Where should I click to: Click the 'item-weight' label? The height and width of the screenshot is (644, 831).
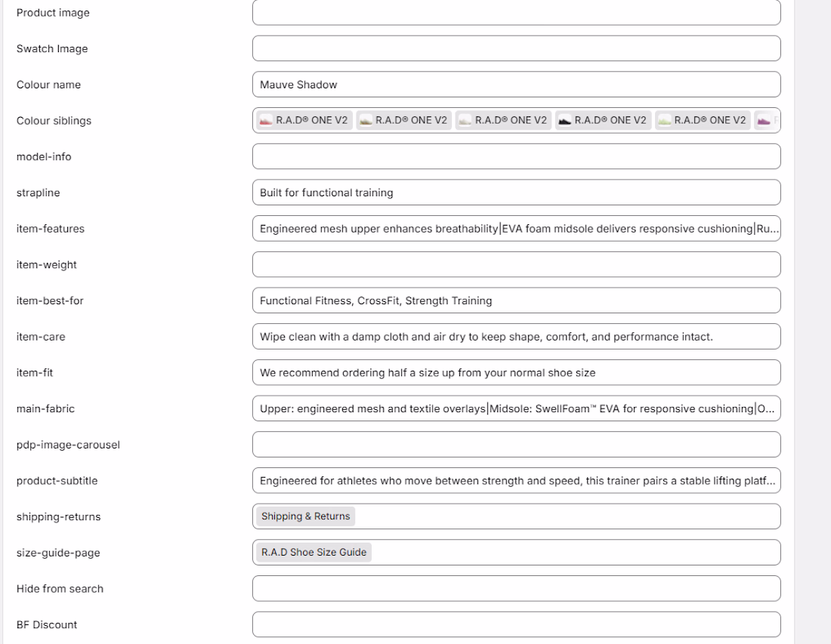[x=47, y=265]
